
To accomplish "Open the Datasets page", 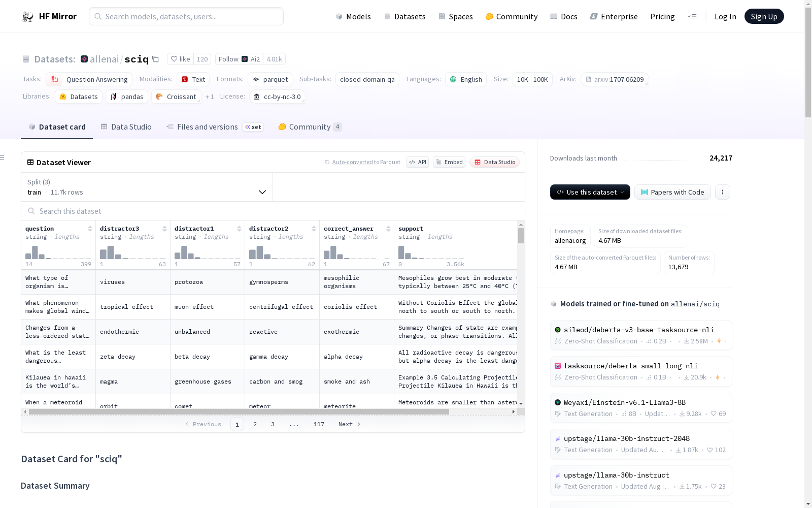I will (404, 17).
